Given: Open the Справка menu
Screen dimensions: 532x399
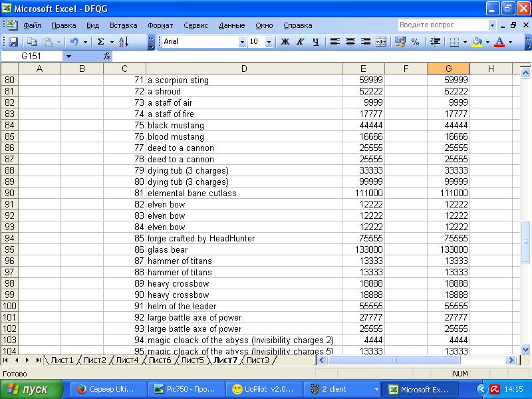Looking at the screenshot, I should pos(297,25).
